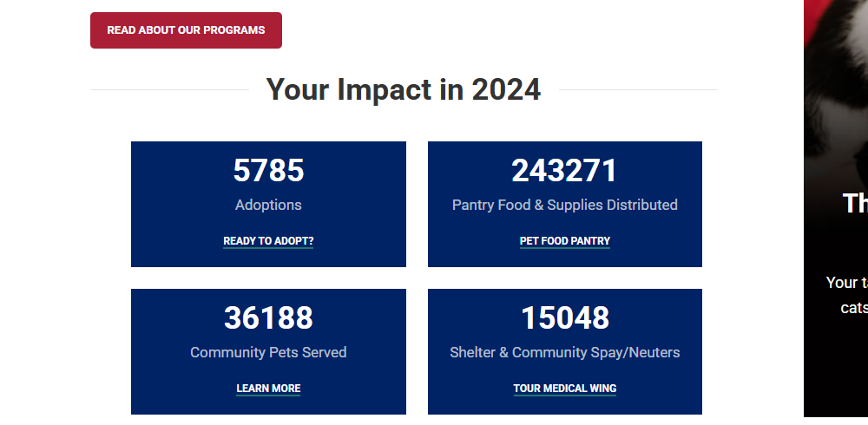
Task: Click the truncated bold heading on dark panel
Action: (x=855, y=203)
